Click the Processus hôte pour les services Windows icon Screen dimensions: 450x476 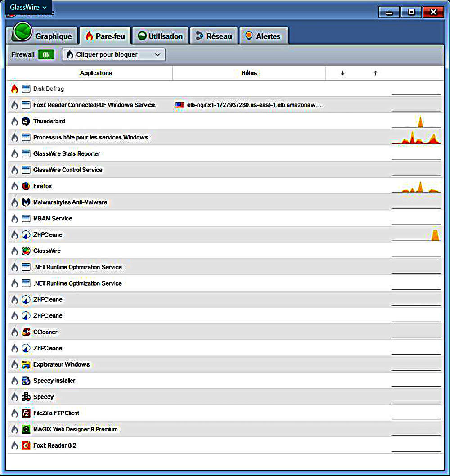pos(26,138)
